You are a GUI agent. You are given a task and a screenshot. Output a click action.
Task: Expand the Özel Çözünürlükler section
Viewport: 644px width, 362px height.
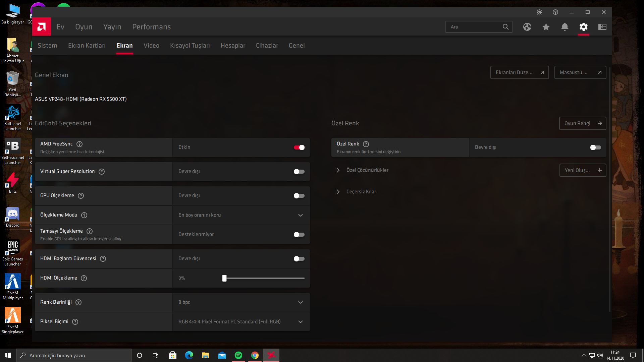pyautogui.click(x=338, y=170)
